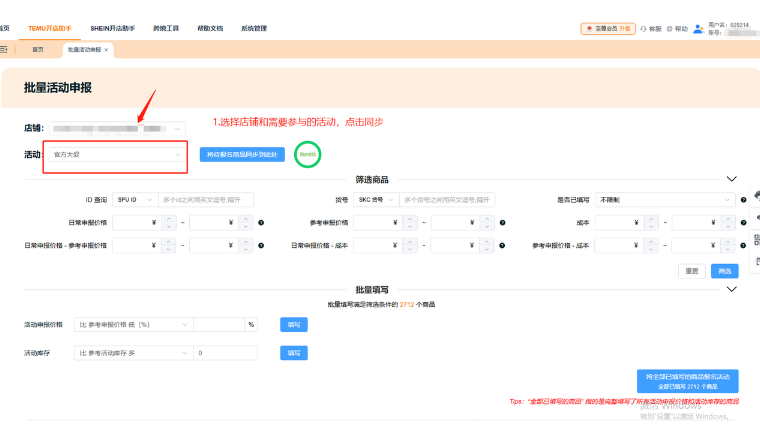Click help icon for 日常申报价格 - 成本

[x=503, y=246]
